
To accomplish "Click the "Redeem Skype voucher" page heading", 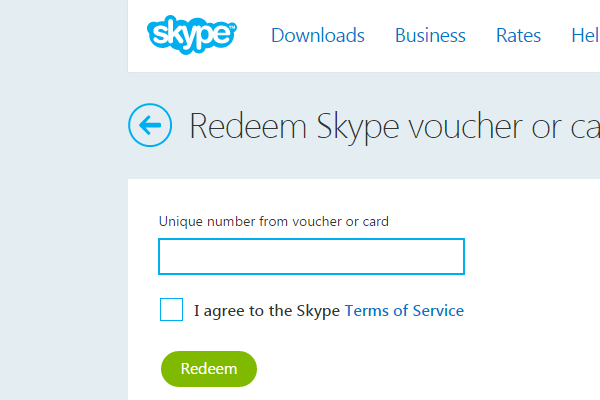I will [x=356, y=126].
